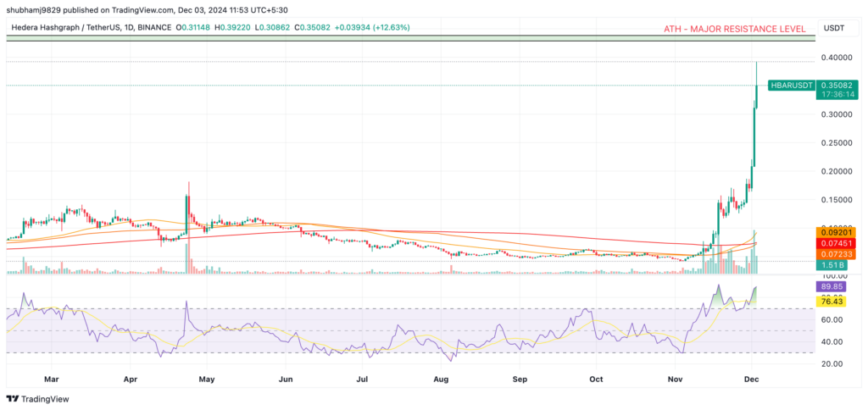Click the ATH - MAJOR RESISTANCE LEVEL text
868x410 pixels.
735,30
